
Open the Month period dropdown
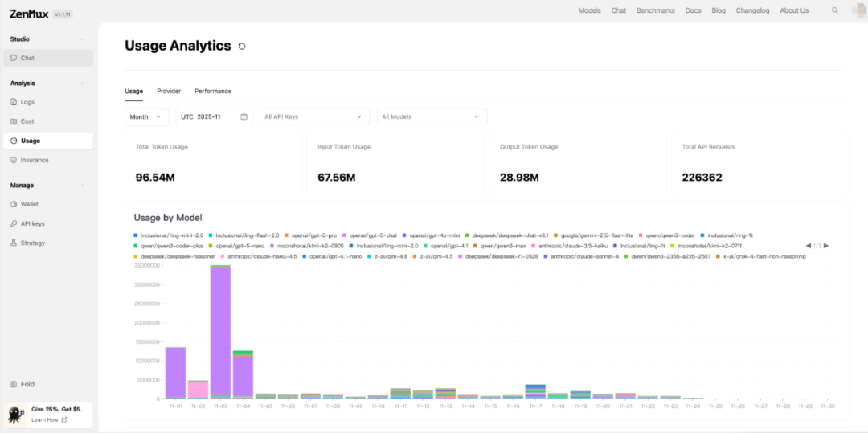147,116
